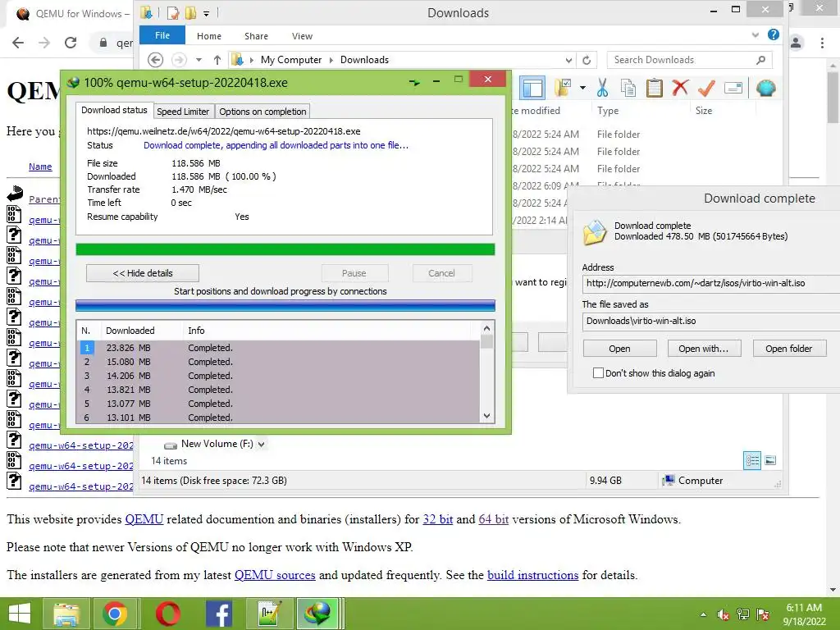
Task: Select connection row 1 with 23.826 MB
Action: 279,348
